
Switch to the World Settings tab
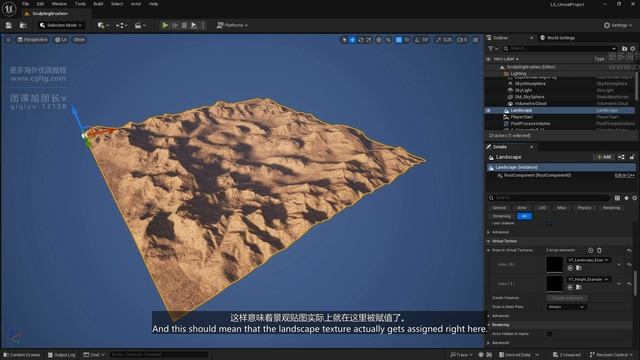(x=558, y=38)
